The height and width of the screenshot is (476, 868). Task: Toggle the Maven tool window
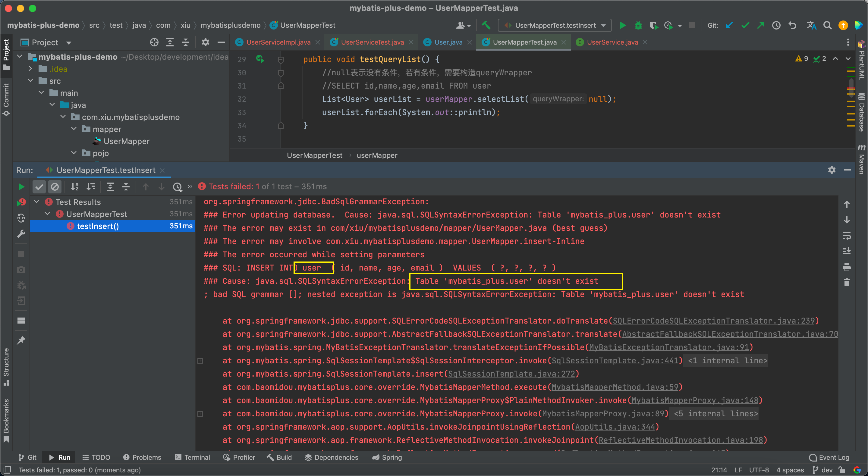click(x=861, y=159)
